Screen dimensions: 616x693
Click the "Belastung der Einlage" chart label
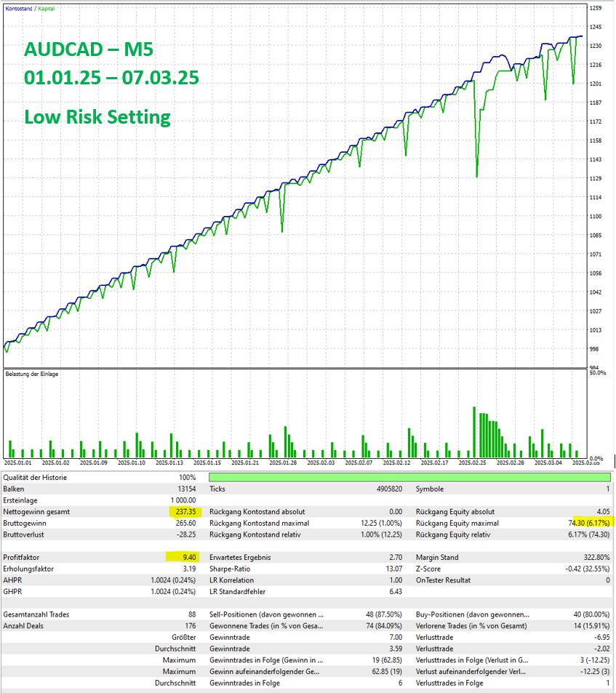(32, 374)
